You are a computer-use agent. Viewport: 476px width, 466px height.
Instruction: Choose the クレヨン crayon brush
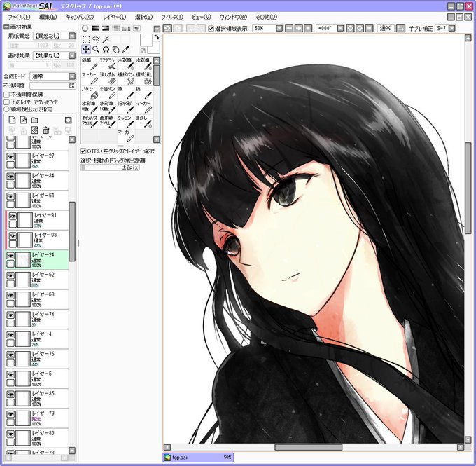click(x=126, y=121)
